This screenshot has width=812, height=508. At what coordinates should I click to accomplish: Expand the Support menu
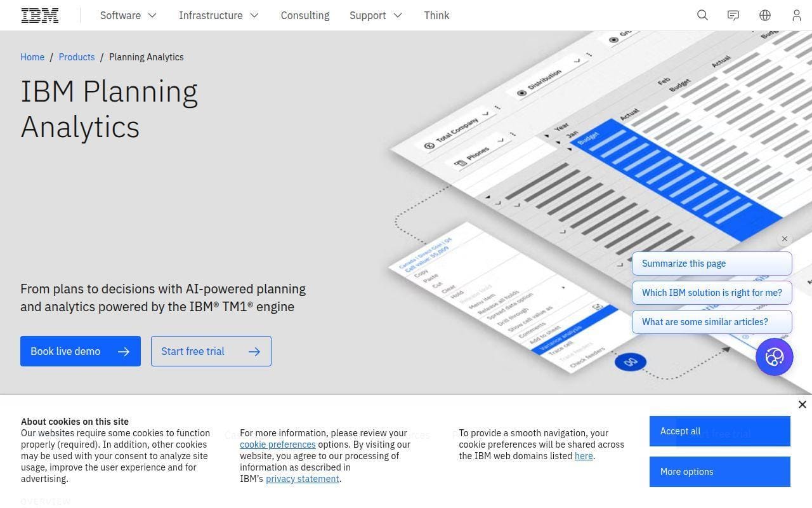pyautogui.click(x=376, y=15)
